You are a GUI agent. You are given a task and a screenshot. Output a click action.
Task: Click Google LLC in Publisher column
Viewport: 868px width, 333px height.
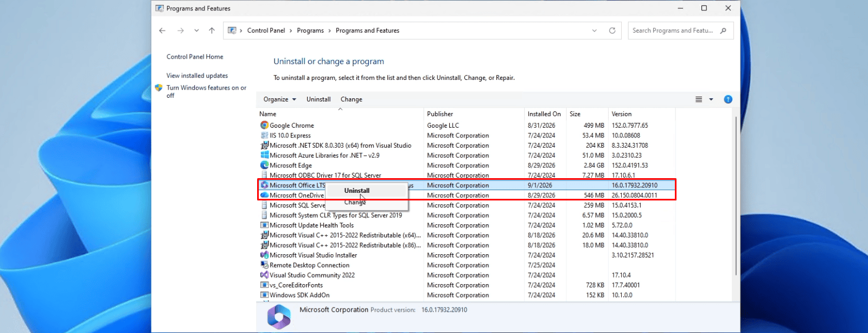click(443, 125)
